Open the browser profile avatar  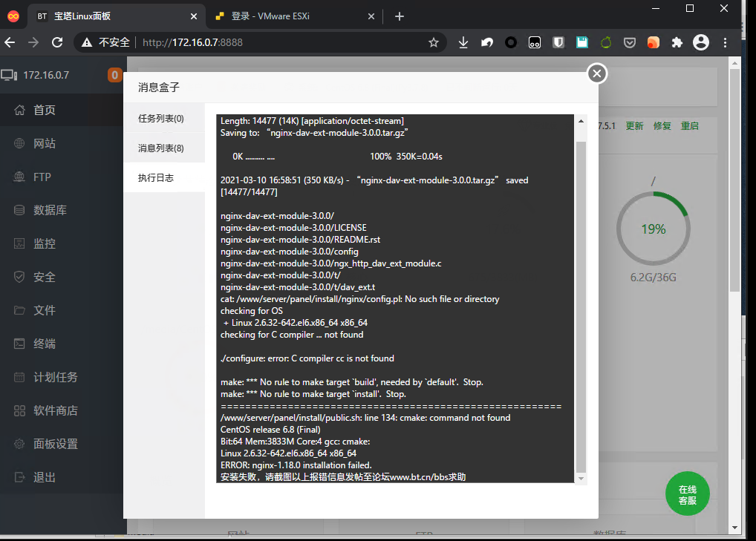[700, 42]
